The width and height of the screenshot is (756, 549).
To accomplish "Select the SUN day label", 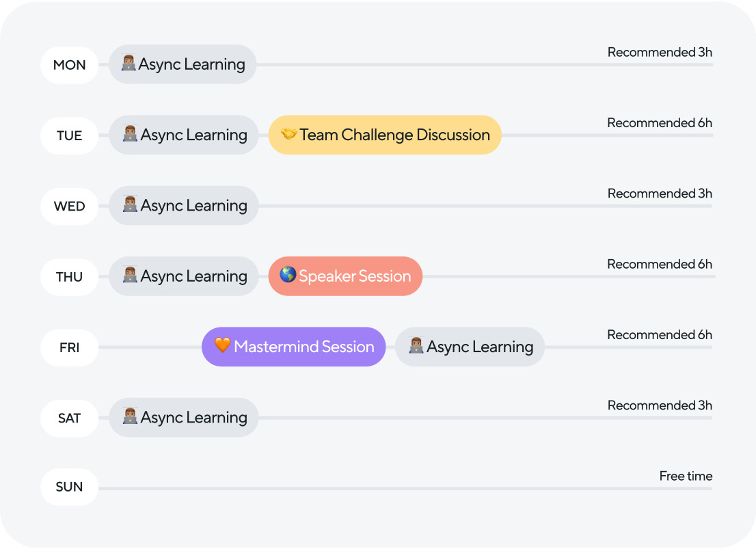I will (70, 487).
